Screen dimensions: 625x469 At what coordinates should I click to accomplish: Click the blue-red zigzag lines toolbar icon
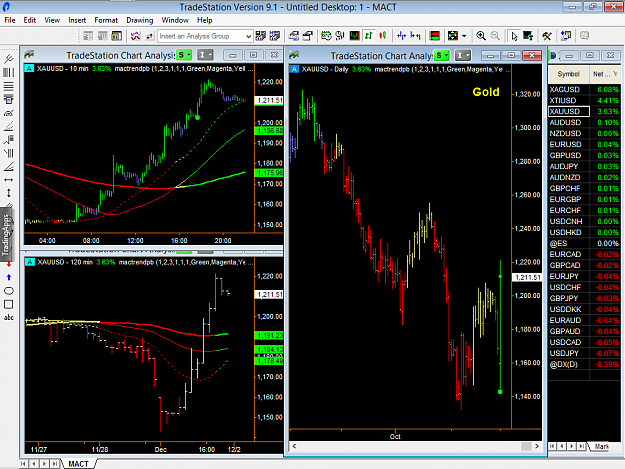tap(136, 36)
